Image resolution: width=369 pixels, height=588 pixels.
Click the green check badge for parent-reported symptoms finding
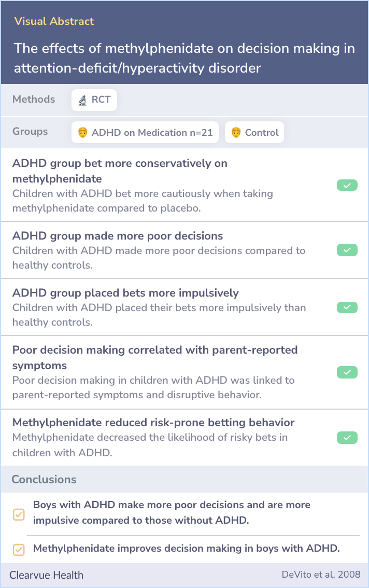tap(347, 372)
